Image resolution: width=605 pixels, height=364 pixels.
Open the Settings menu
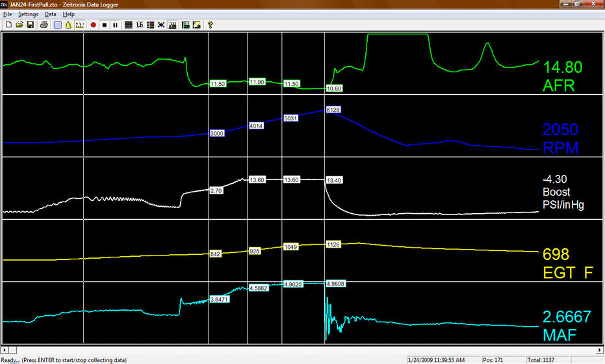pyautogui.click(x=28, y=14)
